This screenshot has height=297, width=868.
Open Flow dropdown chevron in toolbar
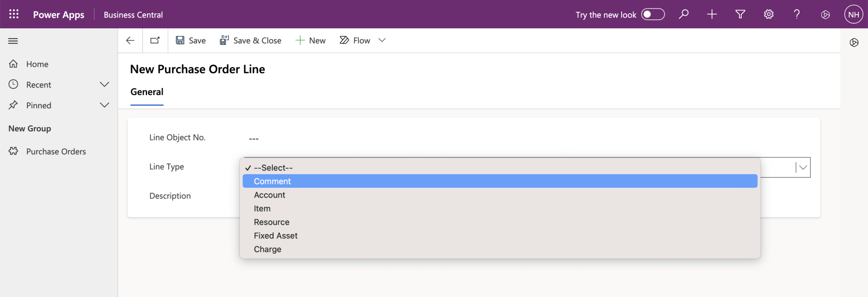pyautogui.click(x=382, y=41)
